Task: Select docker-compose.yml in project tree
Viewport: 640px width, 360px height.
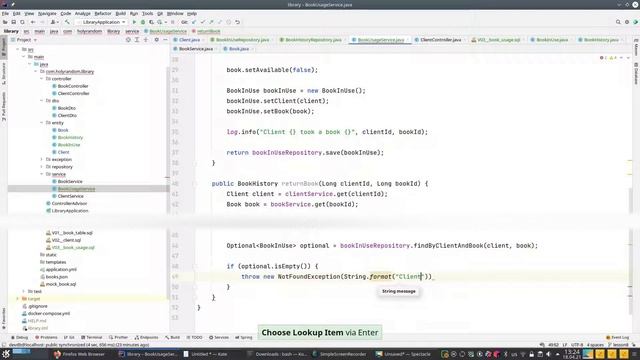Action: pyautogui.click(x=49, y=313)
